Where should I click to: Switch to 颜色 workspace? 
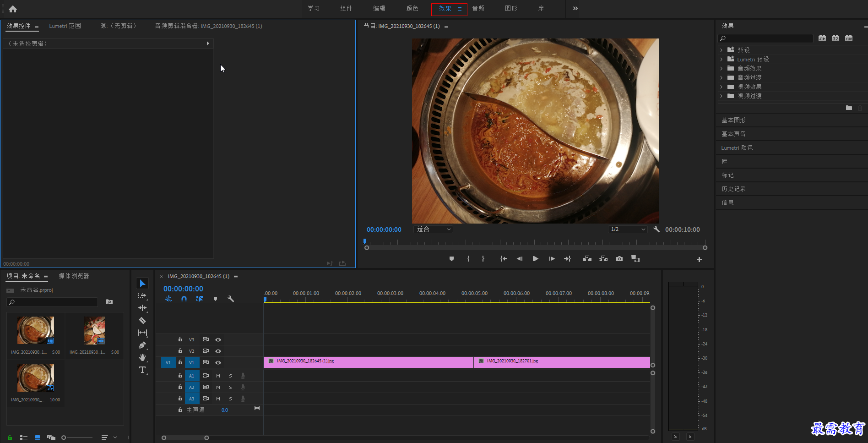click(x=412, y=8)
